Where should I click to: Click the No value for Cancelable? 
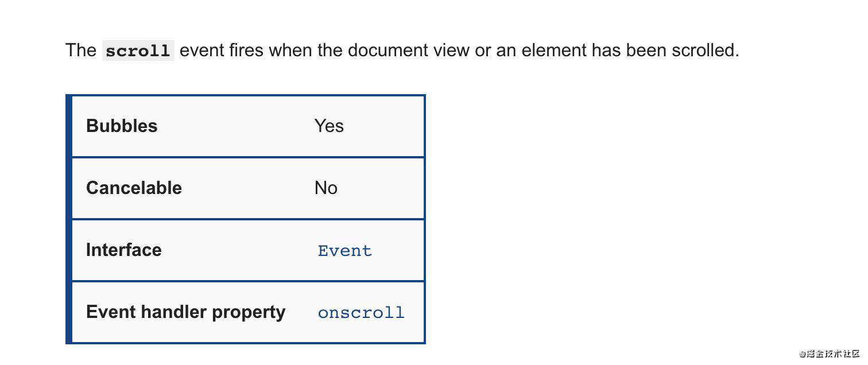325,188
